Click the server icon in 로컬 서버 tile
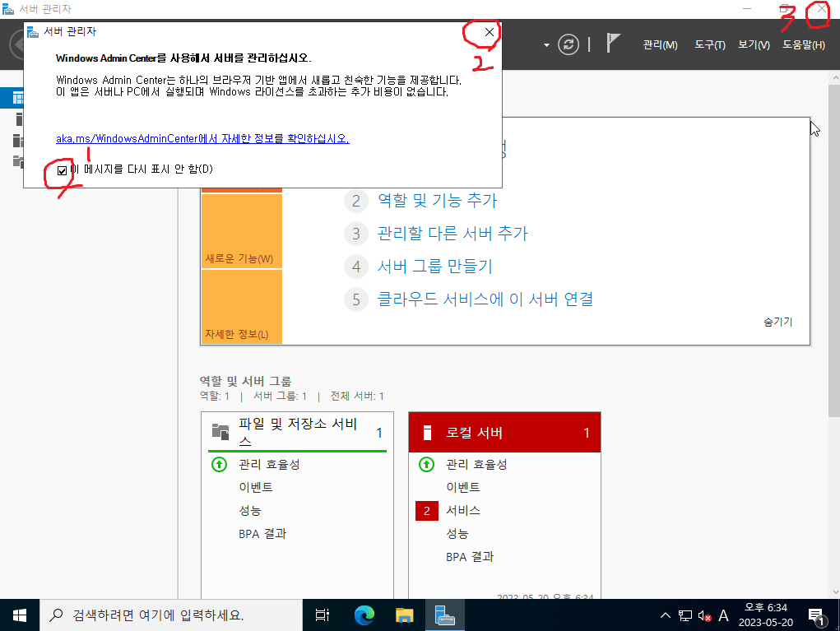The height and width of the screenshot is (631, 840). pos(427,432)
